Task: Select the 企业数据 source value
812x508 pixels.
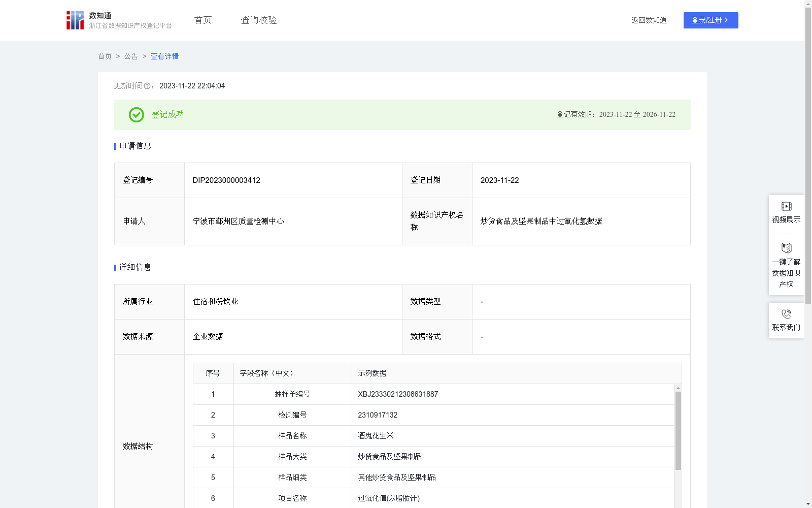Action: coord(208,337)
